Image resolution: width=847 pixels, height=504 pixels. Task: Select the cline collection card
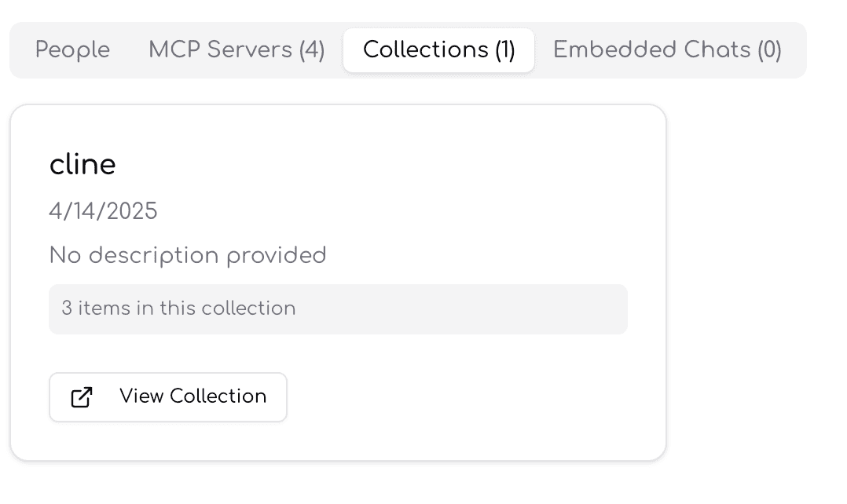click(x=338, y=281)
